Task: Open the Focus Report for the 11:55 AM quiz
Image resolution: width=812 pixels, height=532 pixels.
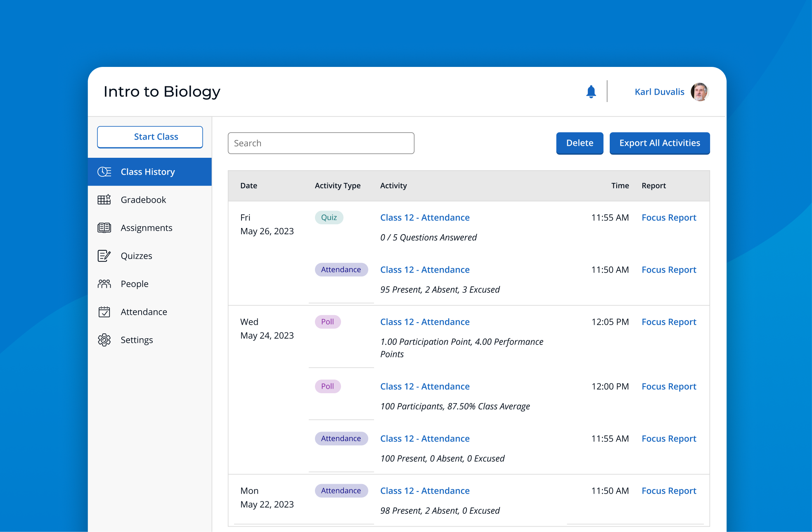Action: pyautogui.click(x=669, y=217)
